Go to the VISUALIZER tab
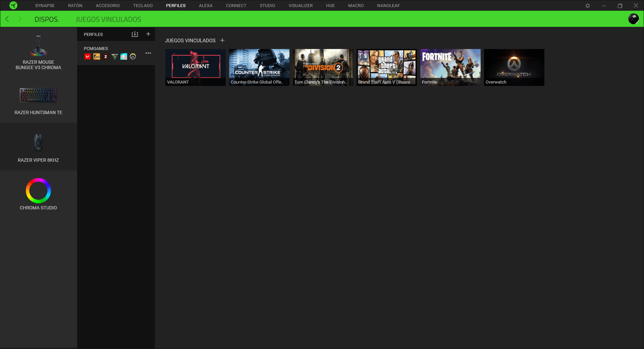 301,5
